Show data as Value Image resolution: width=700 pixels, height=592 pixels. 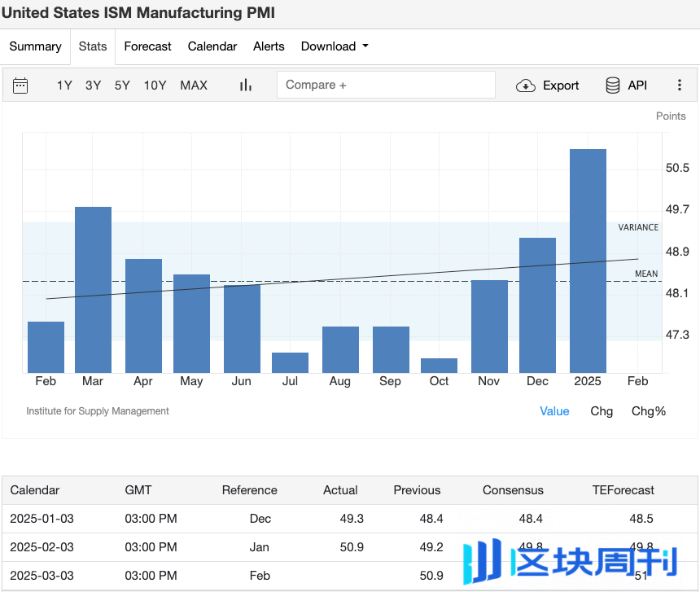tap(554, 411)
